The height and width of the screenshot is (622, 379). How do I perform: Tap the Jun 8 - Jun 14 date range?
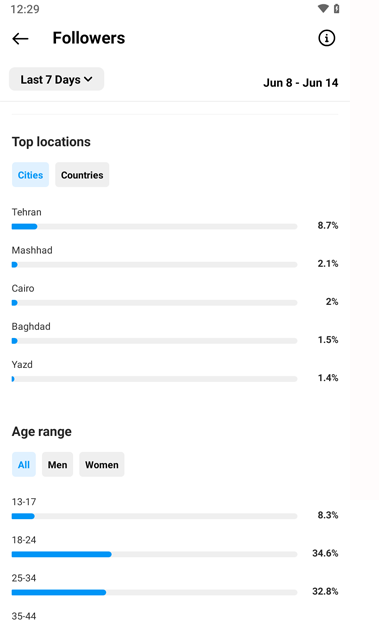(301, 83)
